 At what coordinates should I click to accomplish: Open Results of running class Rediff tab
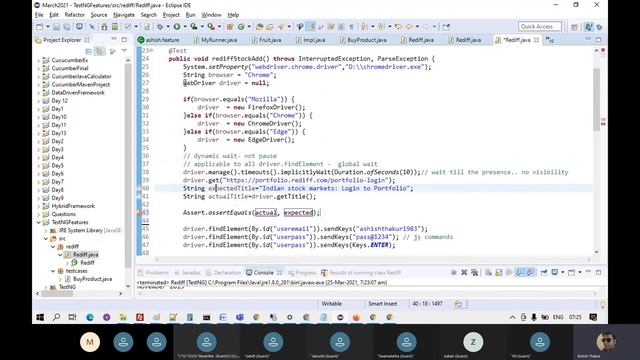[x=361, y=273]
